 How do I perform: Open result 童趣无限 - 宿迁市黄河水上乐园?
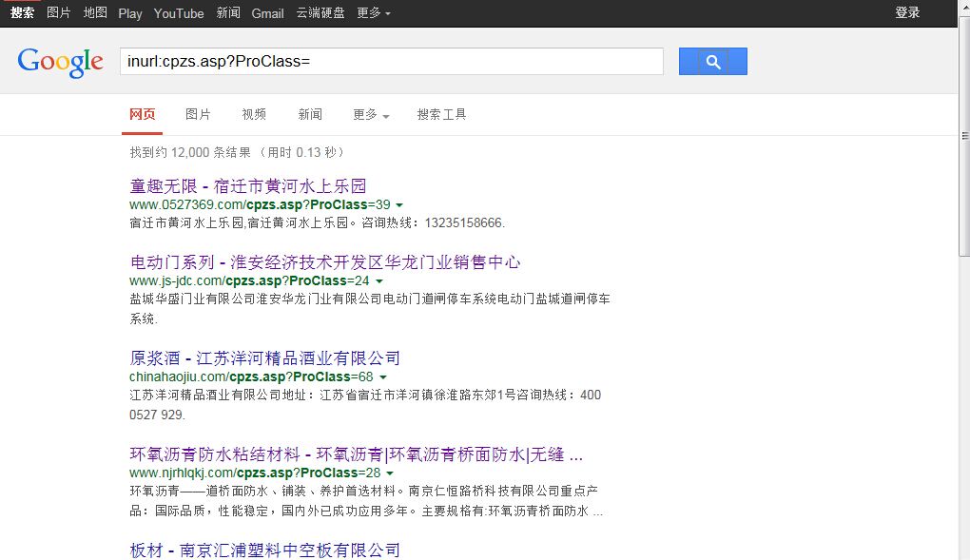(x=248, y=186)
